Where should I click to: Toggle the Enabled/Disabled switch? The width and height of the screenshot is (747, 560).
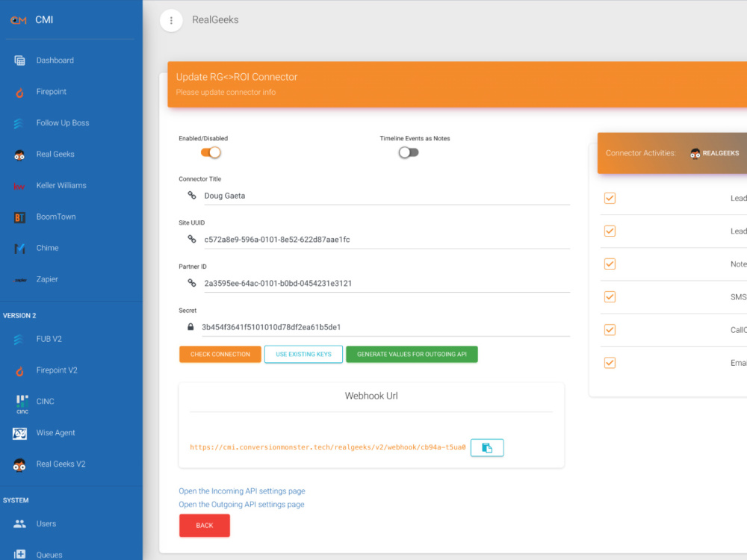point(211,152)
